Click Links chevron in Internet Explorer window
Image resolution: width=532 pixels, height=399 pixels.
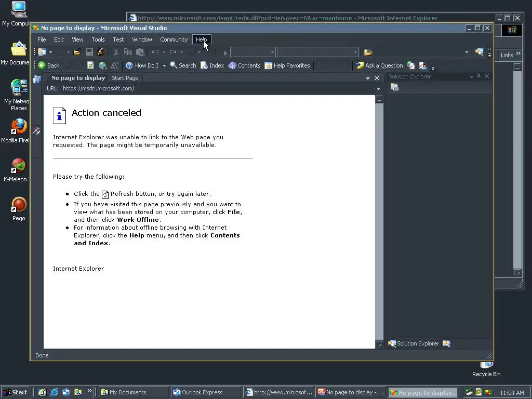pyautogui.click(x=518, y=54)
